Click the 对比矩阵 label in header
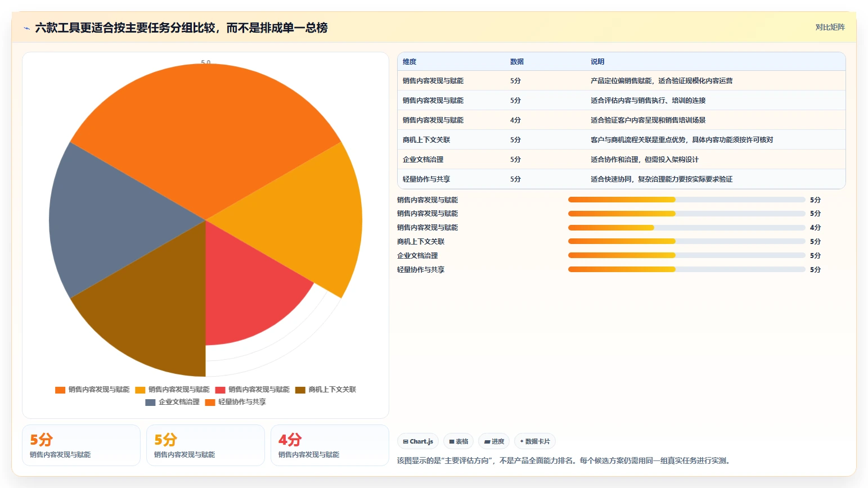Screen dimensions: 868x488 830,27
